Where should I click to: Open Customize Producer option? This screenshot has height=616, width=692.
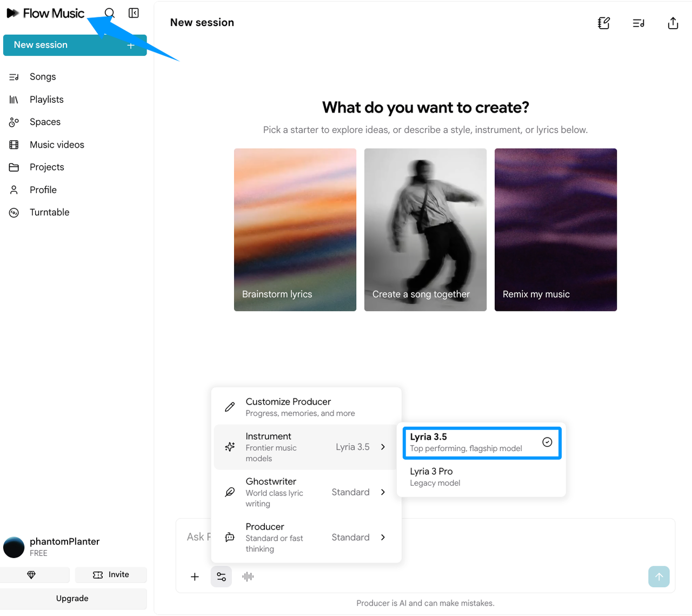[x=307, y=407]
